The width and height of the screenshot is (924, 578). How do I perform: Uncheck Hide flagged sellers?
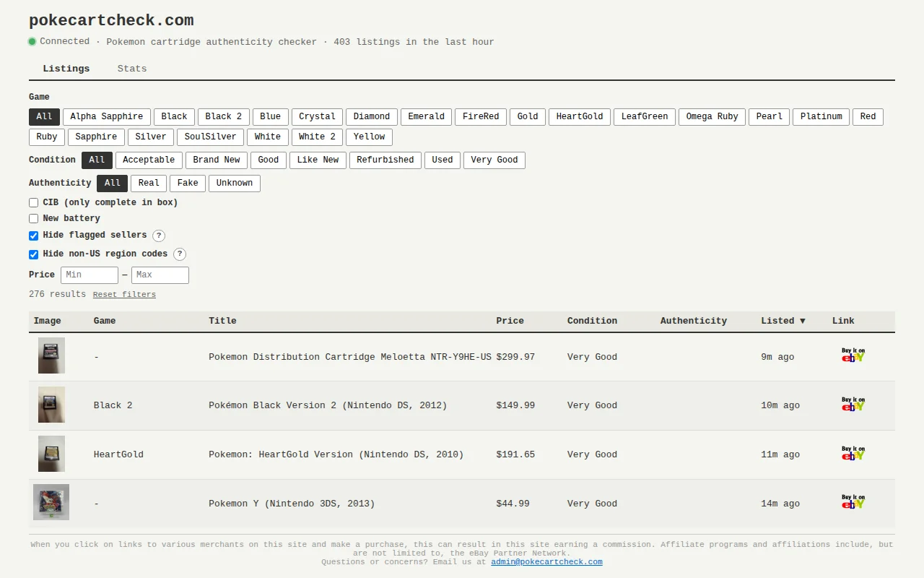[33, 236]
